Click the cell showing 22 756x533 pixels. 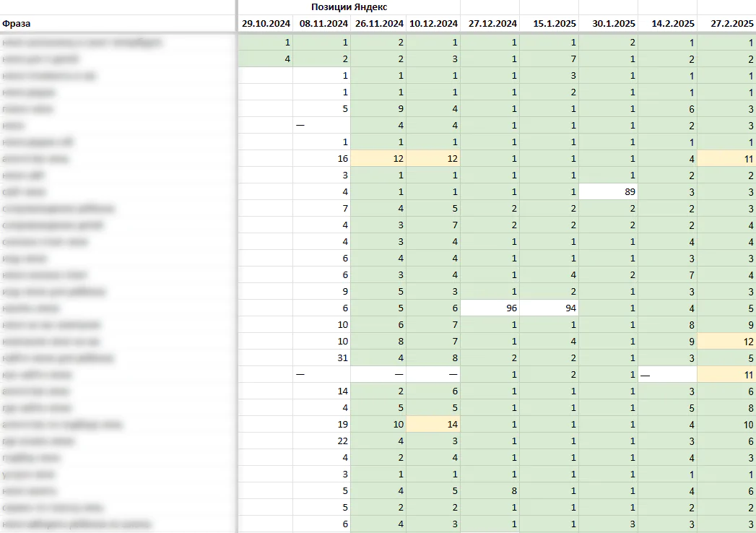321,441
